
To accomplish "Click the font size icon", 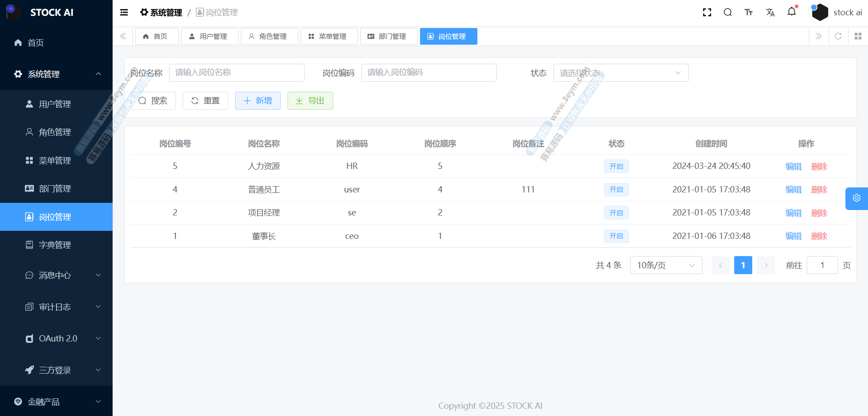I will (749, 13).
